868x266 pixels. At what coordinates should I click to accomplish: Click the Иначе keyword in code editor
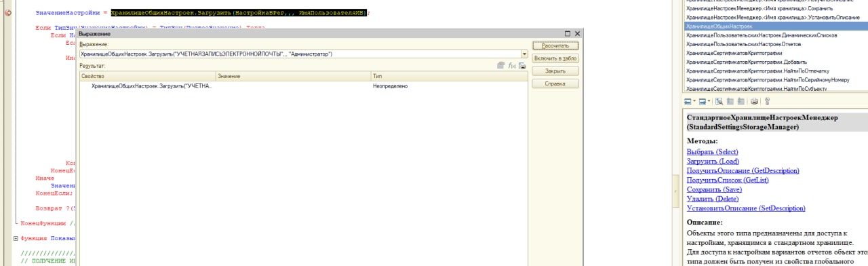click(x=45, y=178)
